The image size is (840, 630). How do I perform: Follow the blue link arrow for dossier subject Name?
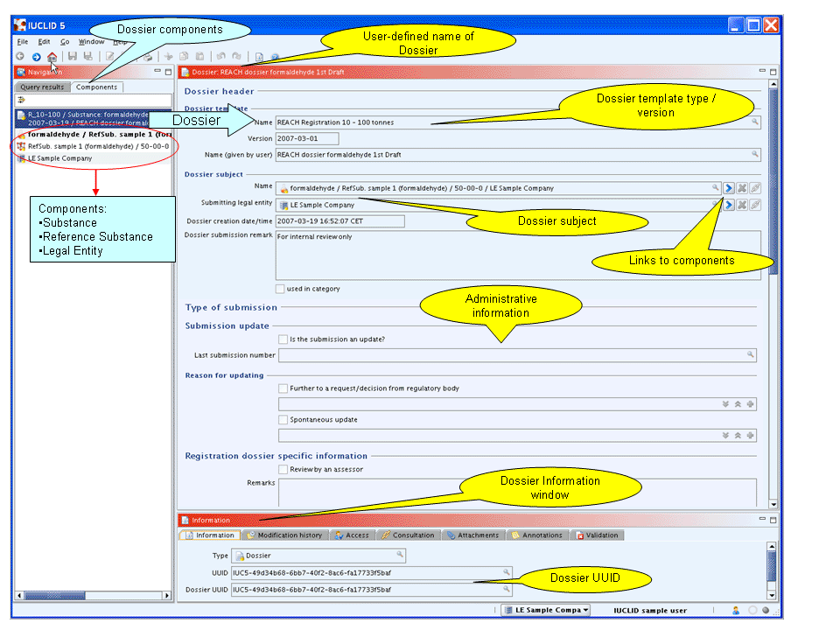[x=728, y=188]
